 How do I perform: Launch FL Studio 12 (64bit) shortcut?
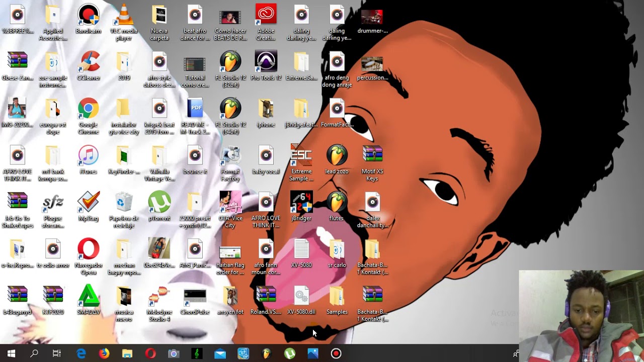230,116
